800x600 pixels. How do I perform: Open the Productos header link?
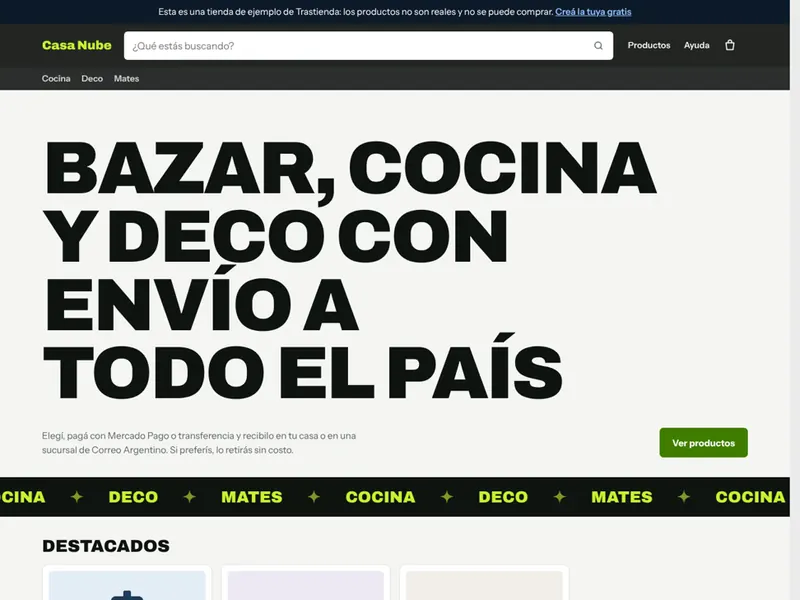coord(648,45)
